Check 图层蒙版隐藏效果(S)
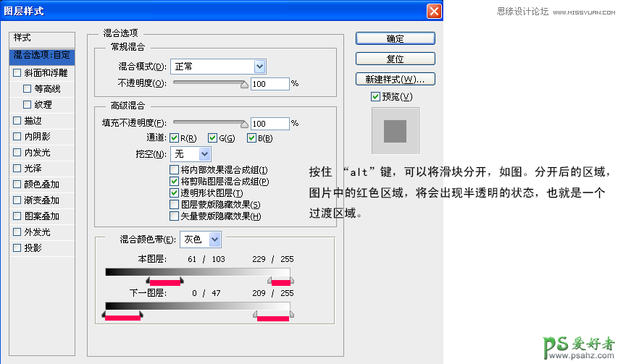This screenshot has height=364, width=623. point(174,204)
